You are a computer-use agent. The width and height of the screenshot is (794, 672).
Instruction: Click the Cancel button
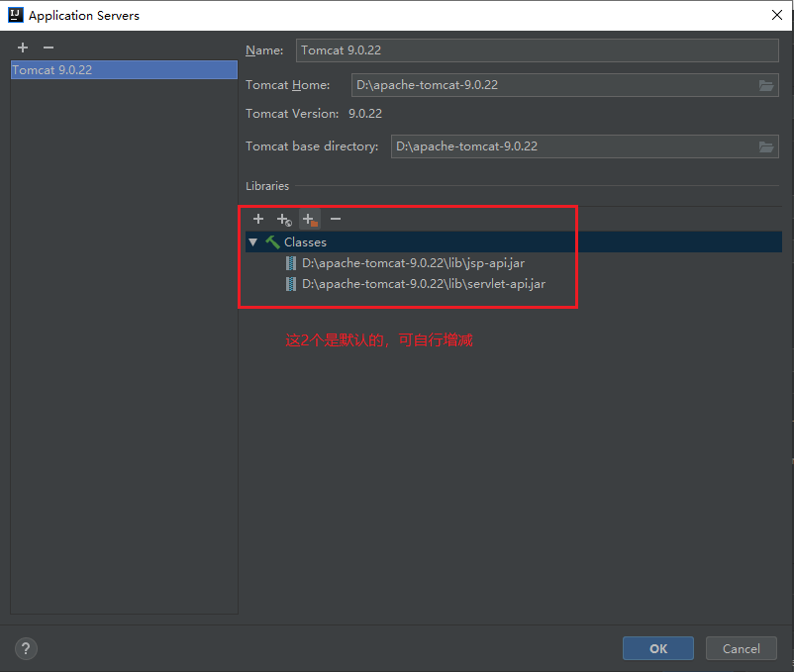[x=741, y=648]
